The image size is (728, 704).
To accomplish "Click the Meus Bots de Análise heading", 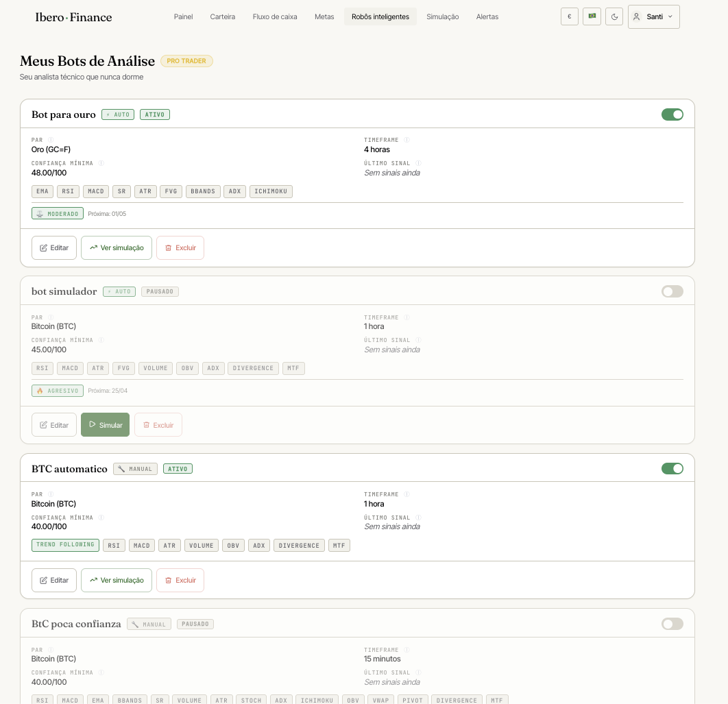I will 87,61.
